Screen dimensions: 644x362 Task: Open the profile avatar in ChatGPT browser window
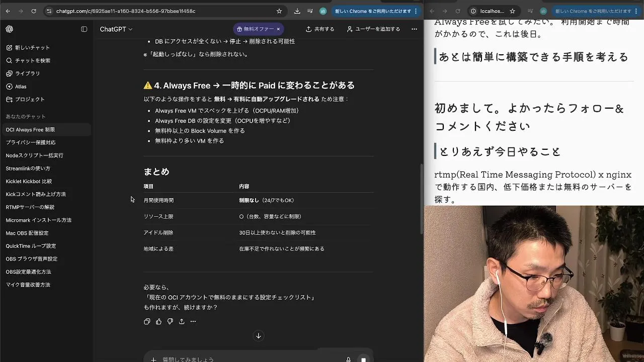[x=323, y=11]
